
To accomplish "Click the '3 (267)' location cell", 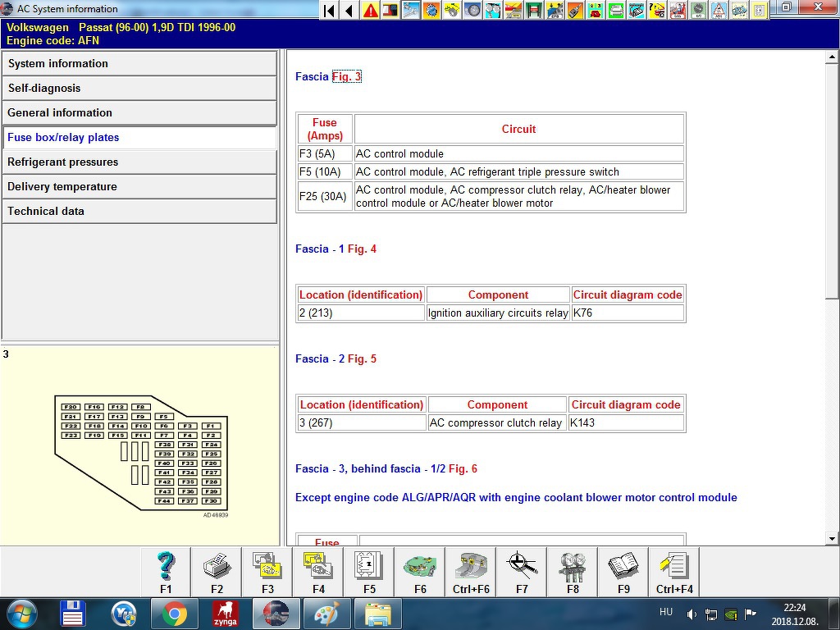I will [362, 422].
